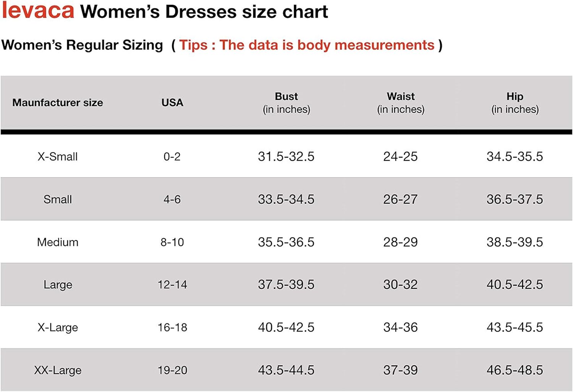Click the Maunfacturer size column header
Image resolution: width=573 pixels, height=392 pixels.
58,103
